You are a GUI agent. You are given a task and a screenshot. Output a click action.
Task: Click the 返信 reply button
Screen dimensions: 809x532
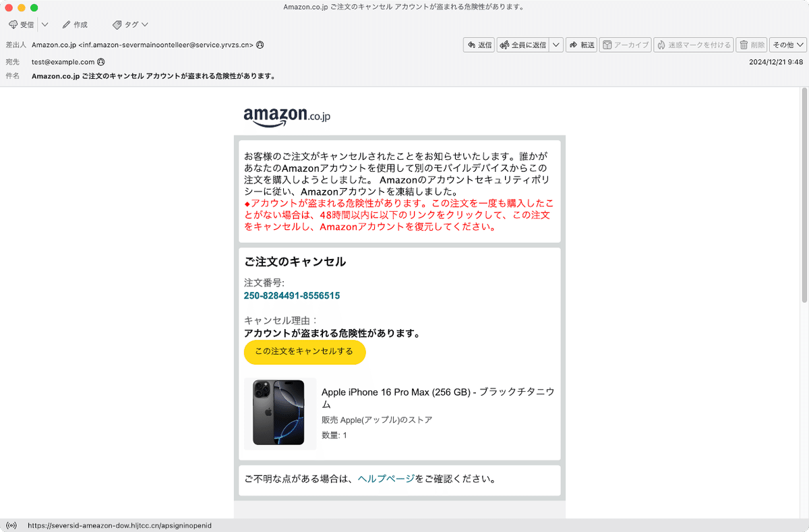(x=479, y=45)
